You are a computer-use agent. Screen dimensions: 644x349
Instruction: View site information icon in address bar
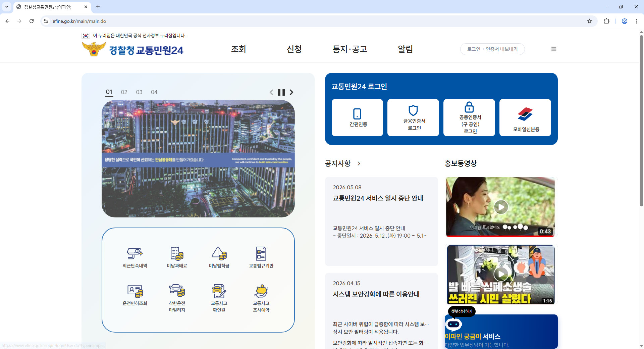pyautogui.click(x=46, y=21)
